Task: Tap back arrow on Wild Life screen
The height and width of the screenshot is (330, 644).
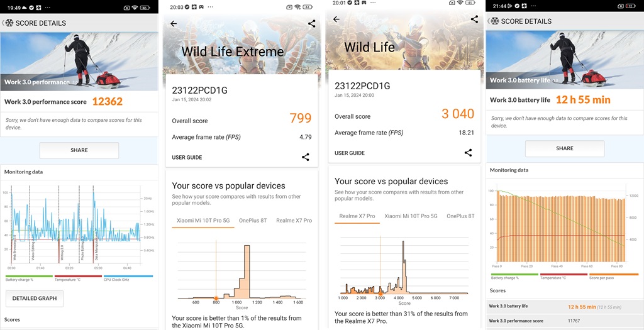Action: coord(336,19)
